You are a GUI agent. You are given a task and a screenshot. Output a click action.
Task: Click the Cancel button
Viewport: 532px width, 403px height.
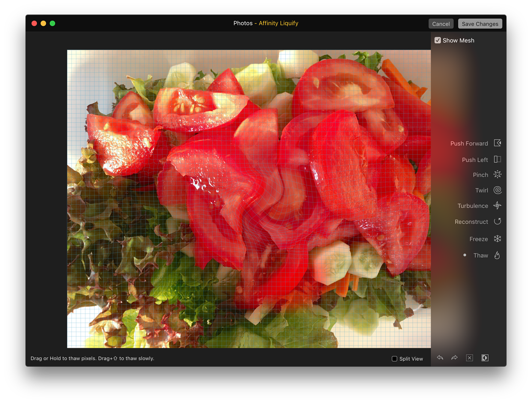click(441, 24)
